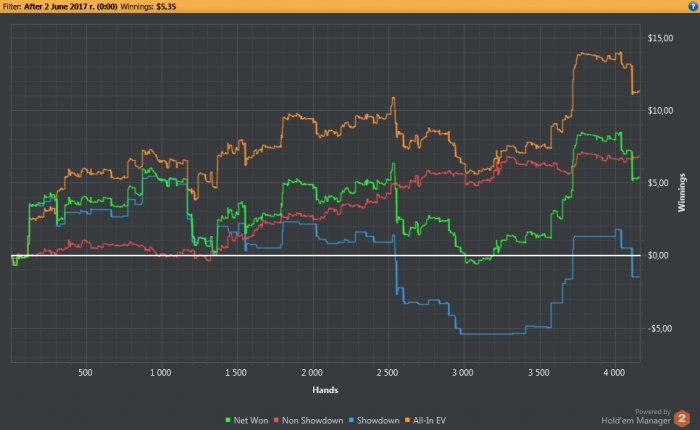The height and width of the screenshot is (430, 700).
Task: Click the 3 500 hands axis label
Action: pyautogui.click(x=538, y=373)
